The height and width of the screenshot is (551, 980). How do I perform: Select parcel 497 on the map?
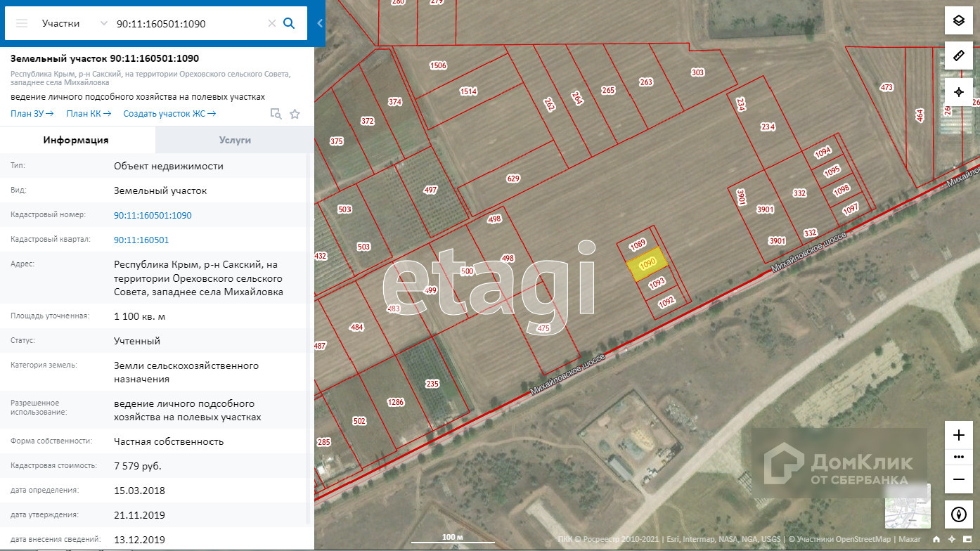430,190
